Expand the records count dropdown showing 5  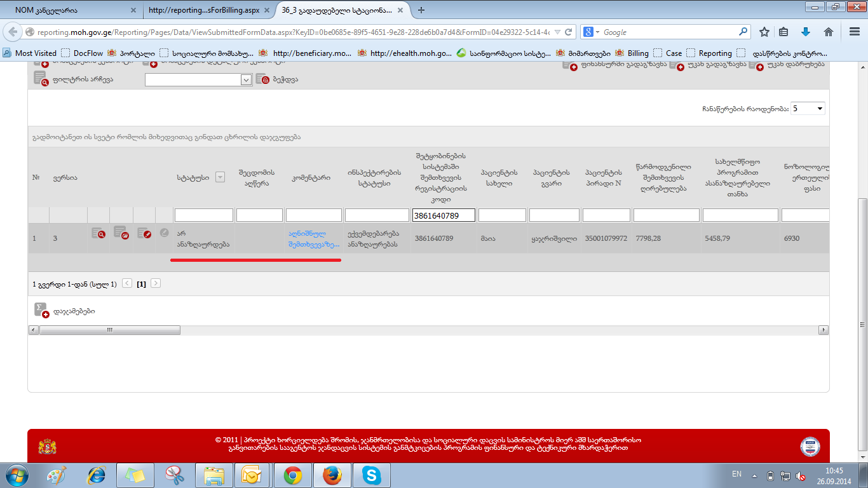pos(808,109)
